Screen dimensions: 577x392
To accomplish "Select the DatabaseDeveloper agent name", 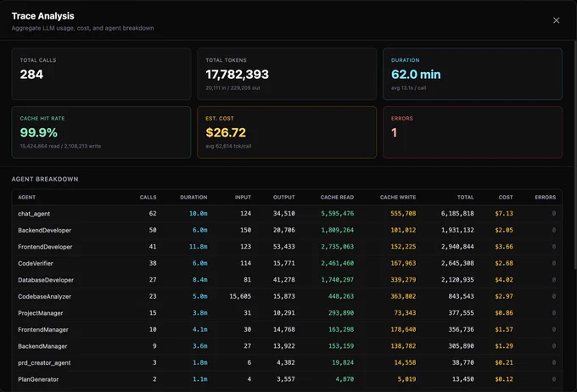I will (x=46, y=280).
